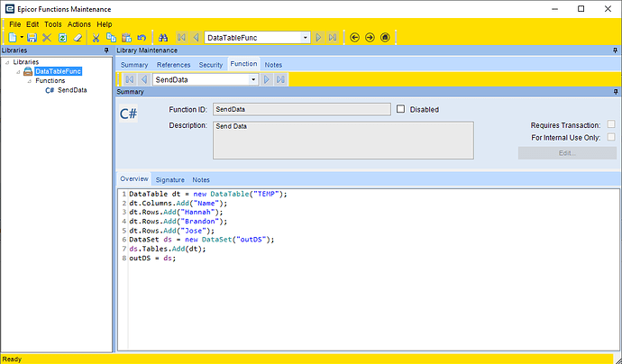Click the Home circle icon
The width and height of the screenshot is (622, 364).
click(x=385, y=38)
